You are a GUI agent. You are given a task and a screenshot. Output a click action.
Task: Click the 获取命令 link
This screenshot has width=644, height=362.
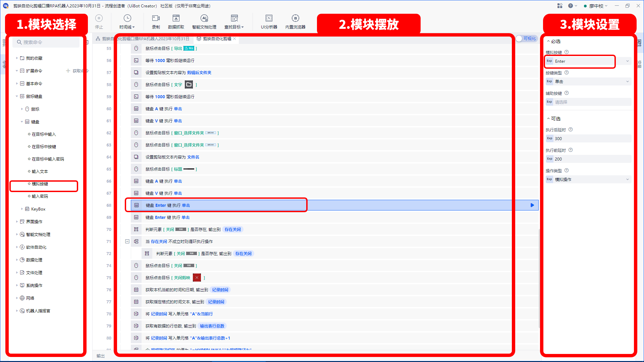(x=77, y=71)
